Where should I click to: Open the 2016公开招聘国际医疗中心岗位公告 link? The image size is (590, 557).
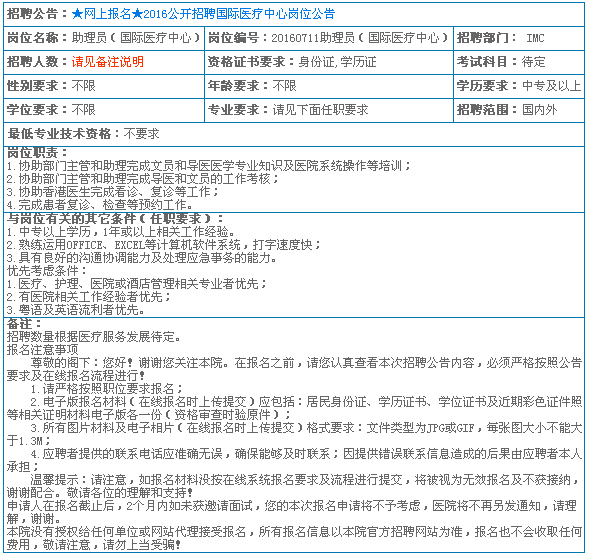(203, 14)
